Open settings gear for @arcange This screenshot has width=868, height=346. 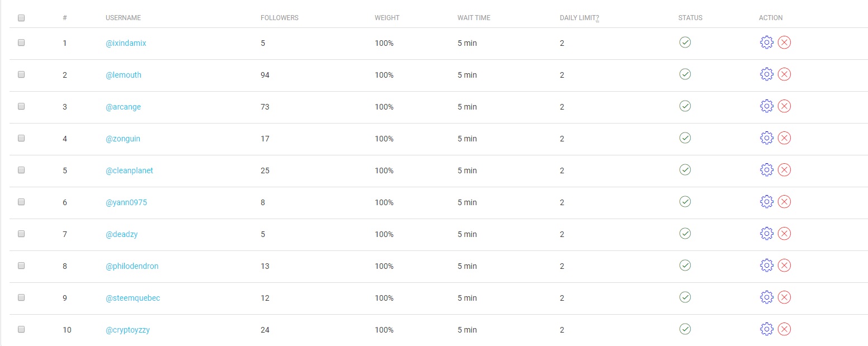point(767,106)
